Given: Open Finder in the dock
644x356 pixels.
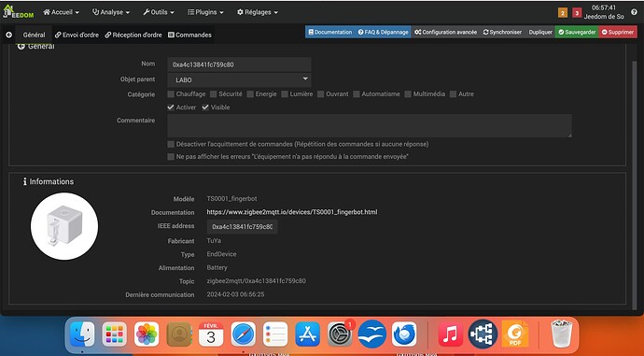Looking at the screenshot, I should pyautogui.click(x=82, y=334).
